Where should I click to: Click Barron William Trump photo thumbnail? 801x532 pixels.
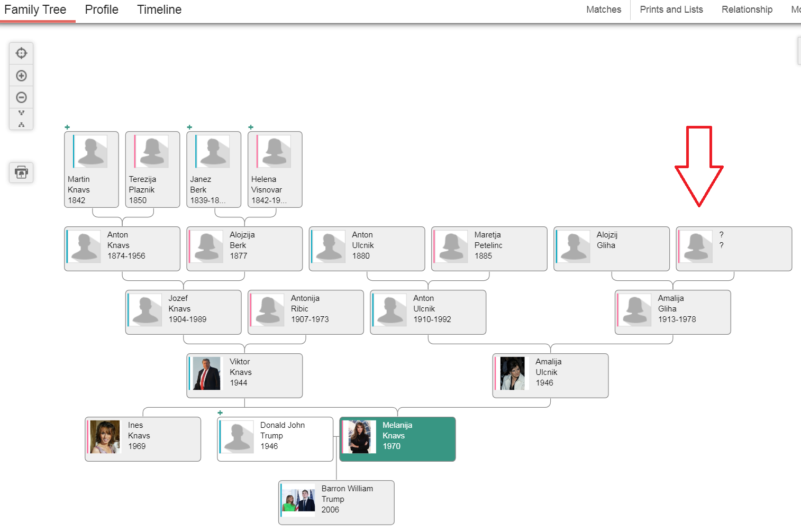tap(298, 500)
